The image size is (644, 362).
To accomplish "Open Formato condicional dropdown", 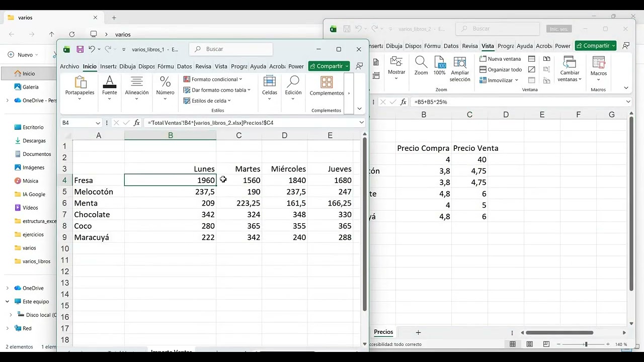I will click(x=213, y=79).
